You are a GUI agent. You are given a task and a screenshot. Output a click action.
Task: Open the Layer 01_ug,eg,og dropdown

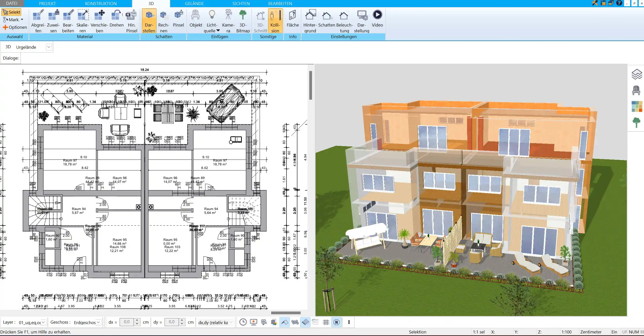(43, 322)
